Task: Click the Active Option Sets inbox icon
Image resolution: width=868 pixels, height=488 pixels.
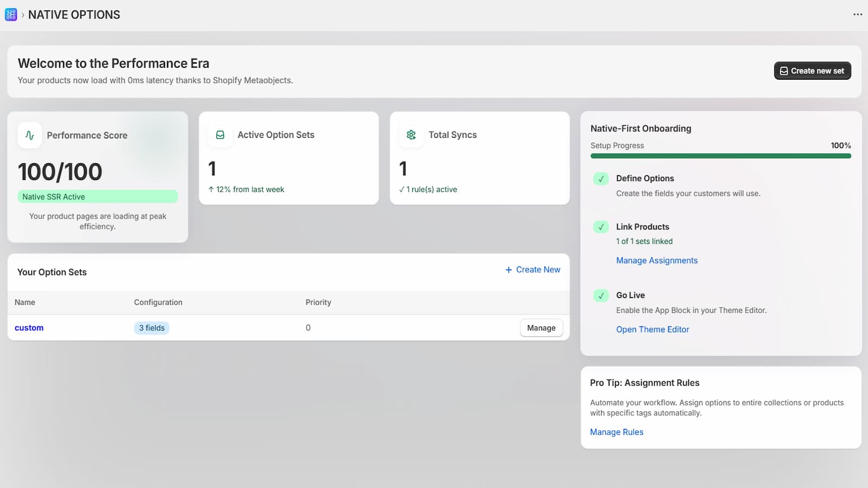Action: (x=220, y=135)
